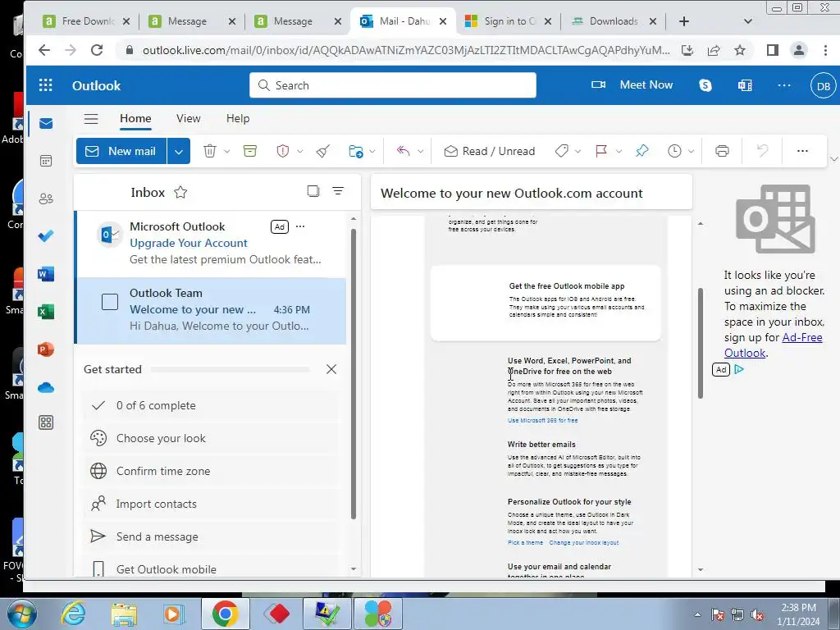Open Windows Start button on taskbar
The image size is (840, 630).
click(21, 614)
